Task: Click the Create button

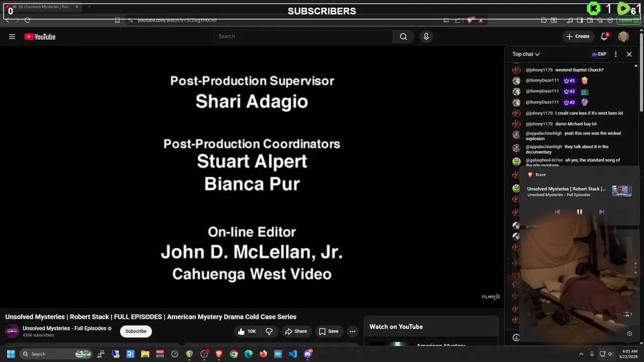Action: point(578,36)
